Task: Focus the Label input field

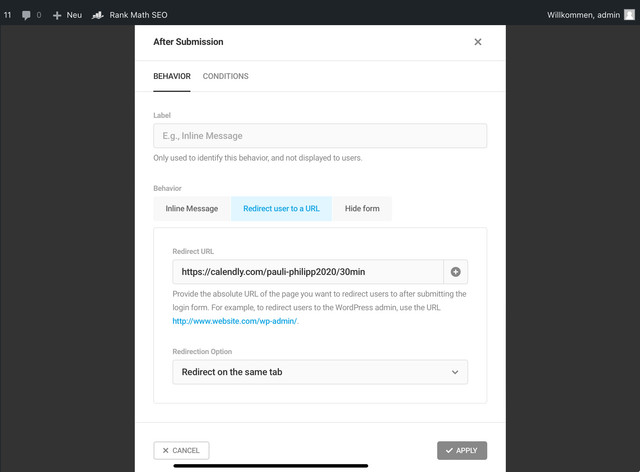Action: click(320, 136)
